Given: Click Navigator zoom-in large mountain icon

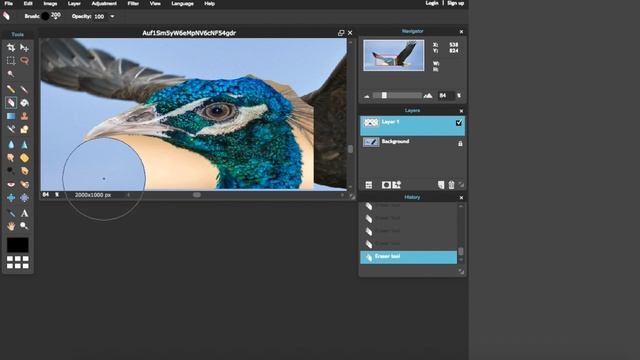Looking at the screenshot, I should [x=428, y=96].
